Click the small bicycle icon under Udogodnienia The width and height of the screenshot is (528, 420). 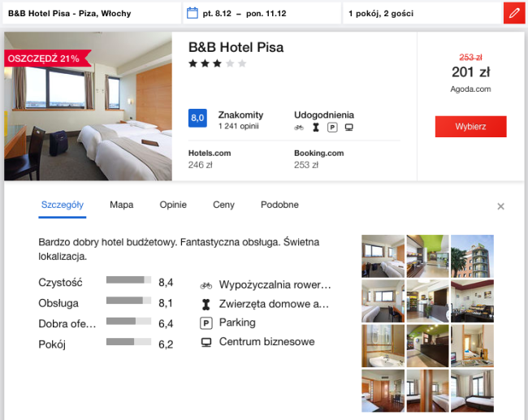pyautogui.click(x=299, y=128)
